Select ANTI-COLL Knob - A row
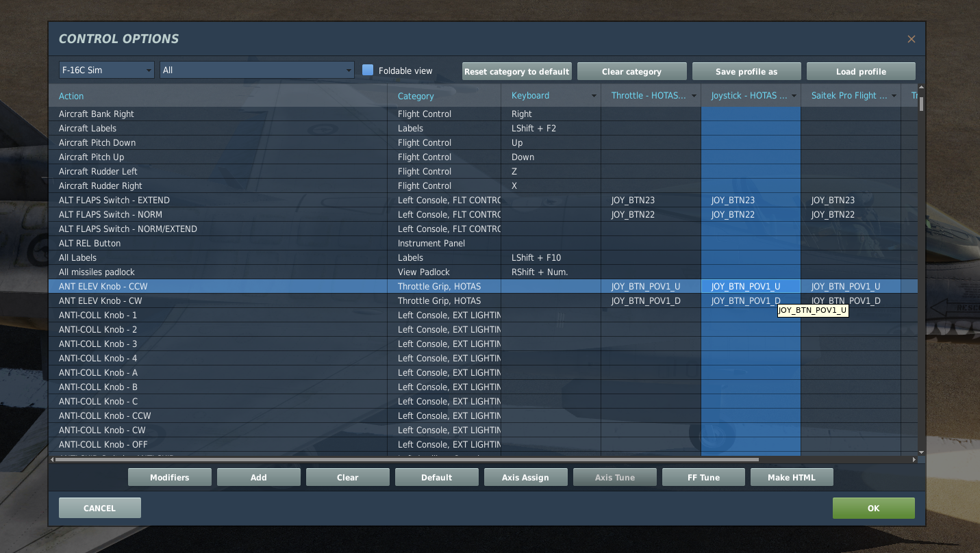This screenshot has width=980, height=553. 483,372
